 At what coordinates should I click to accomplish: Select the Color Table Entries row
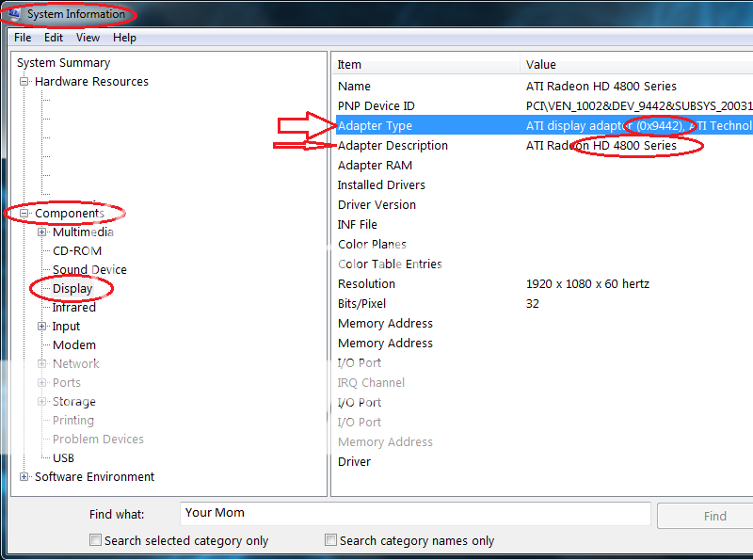543,264
